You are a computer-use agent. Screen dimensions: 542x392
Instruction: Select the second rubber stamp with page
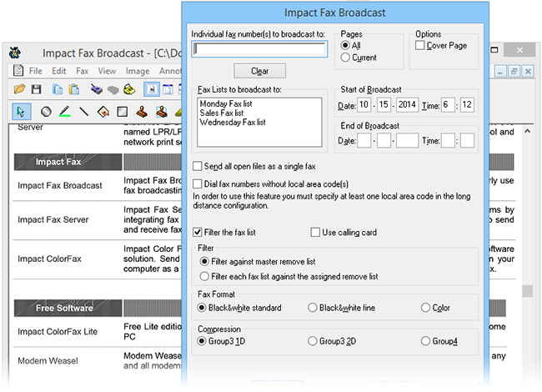[162, 112]
